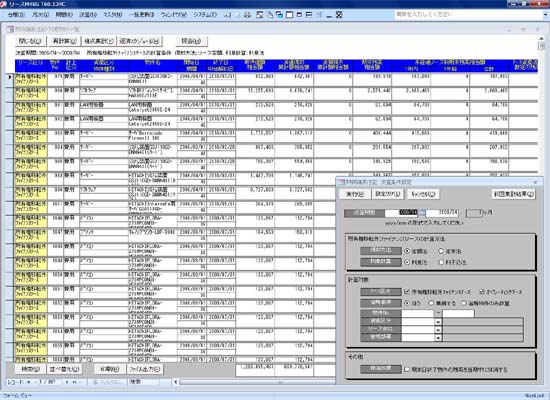Select the 無視する radio option
This screenshot has width=550, height=400.
tap(431, 303)
